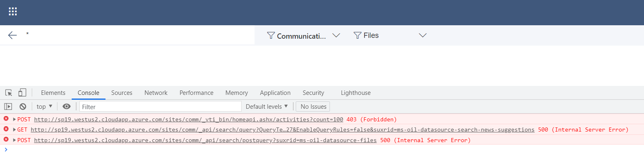
Task: Click the Files filter label
Action: [371, 35]
